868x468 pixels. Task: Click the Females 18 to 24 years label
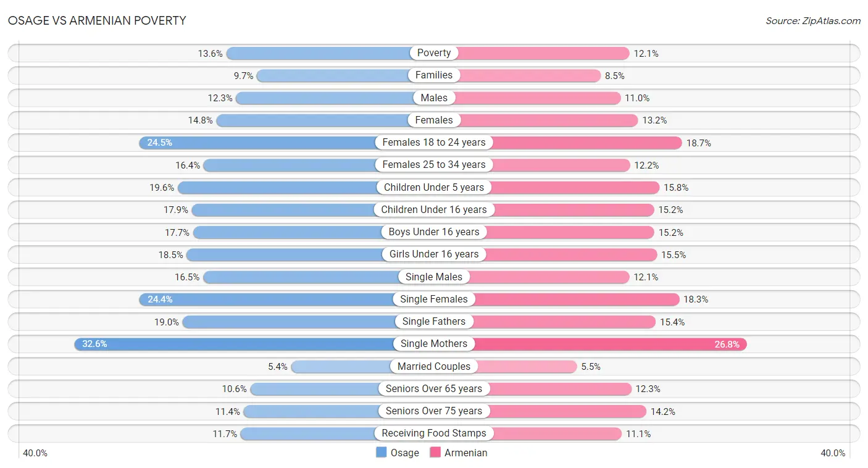434,143
